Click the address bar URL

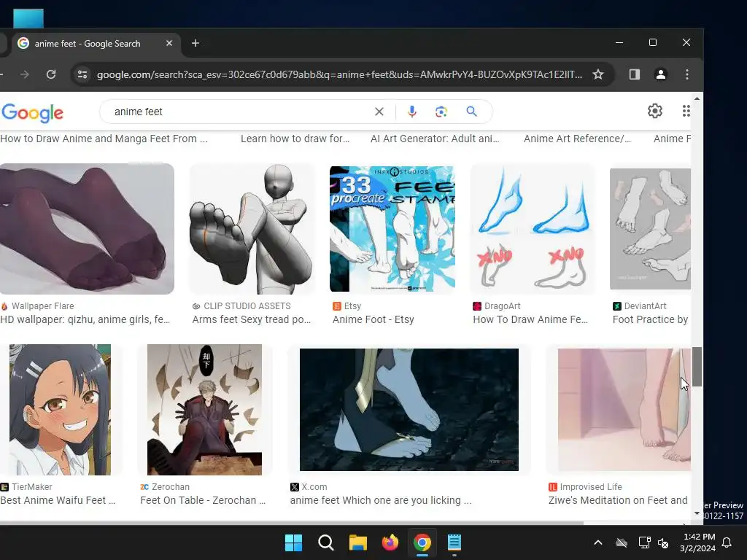pyautogui.click(x=339, y=75)
